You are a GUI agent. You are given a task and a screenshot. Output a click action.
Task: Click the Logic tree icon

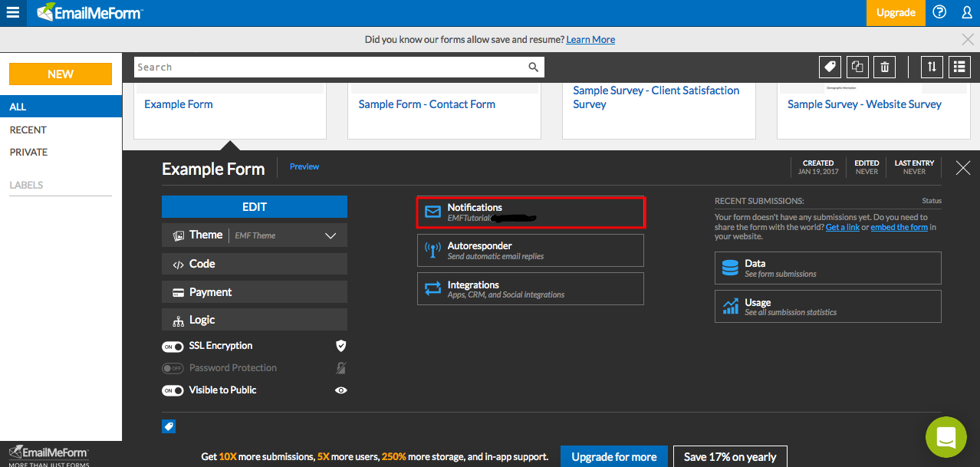tap(178, 321)
